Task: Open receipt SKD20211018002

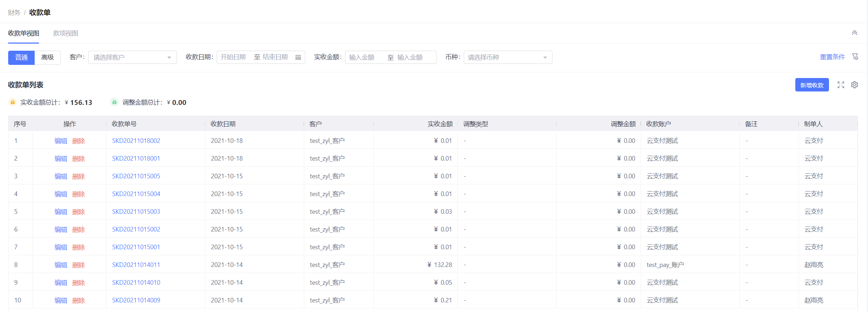Action: [x=136, y=141]
